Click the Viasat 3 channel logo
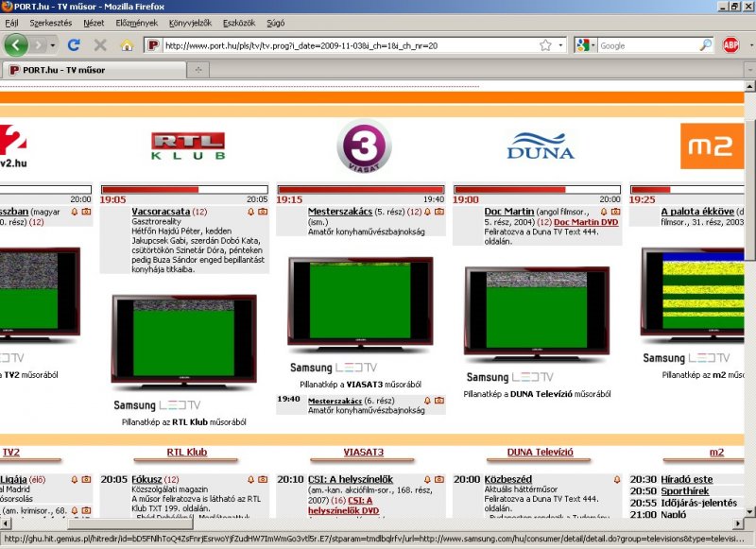756x549 pixels. [x=364, y=146]
